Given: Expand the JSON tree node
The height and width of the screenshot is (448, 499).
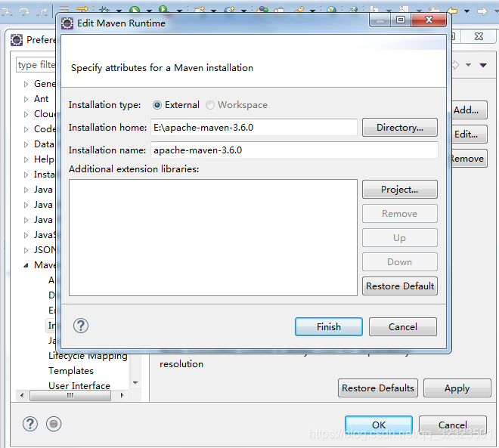Looking at the screenshot, I should (x=26, y=251).
